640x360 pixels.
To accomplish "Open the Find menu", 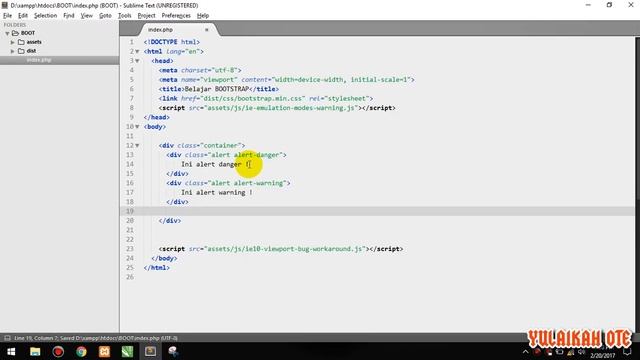I will (x=69, y=16).
